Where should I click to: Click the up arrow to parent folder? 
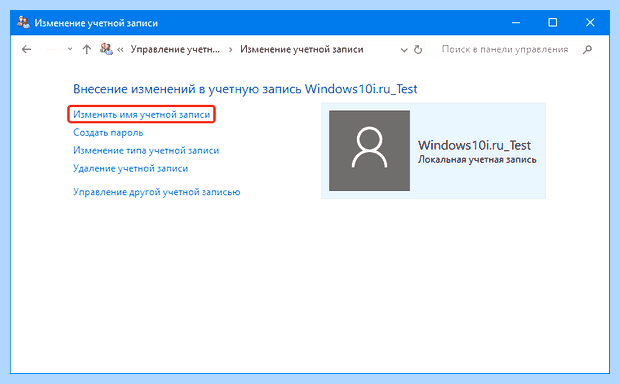[87, 49]
